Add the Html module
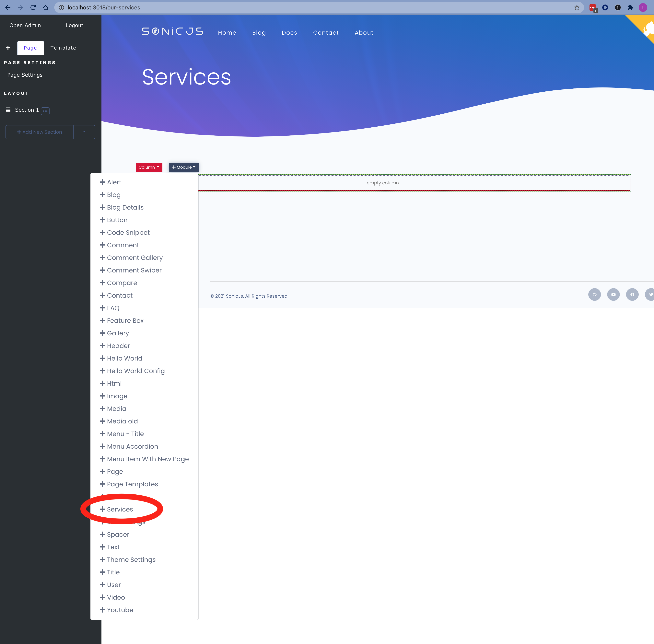654x644 pixels. tap(111, 383)
